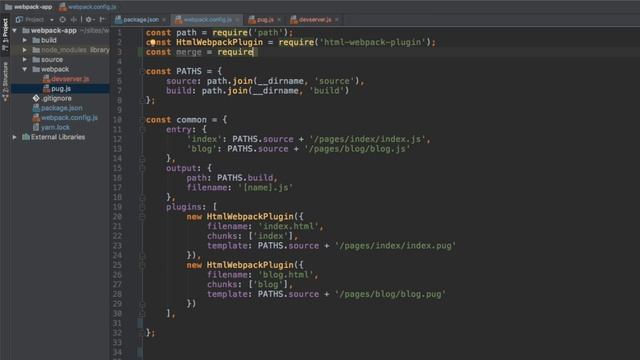Close the package.json editor tab

pos(164,20)
